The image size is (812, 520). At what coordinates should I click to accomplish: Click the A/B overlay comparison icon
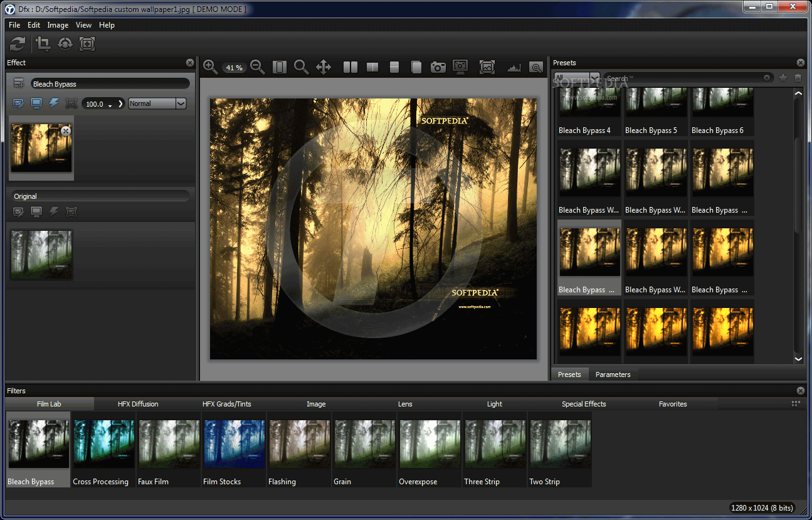(x=416, y=66)
